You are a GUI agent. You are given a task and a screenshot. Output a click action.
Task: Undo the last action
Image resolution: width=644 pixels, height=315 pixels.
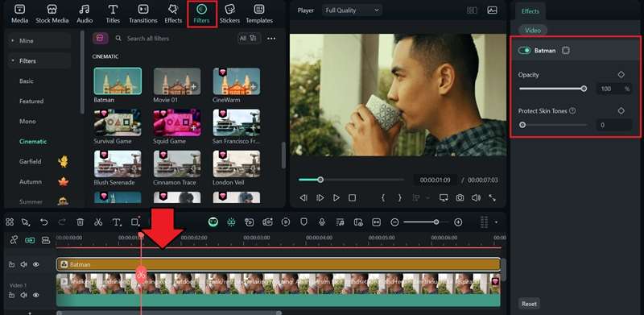click(44, 222)
